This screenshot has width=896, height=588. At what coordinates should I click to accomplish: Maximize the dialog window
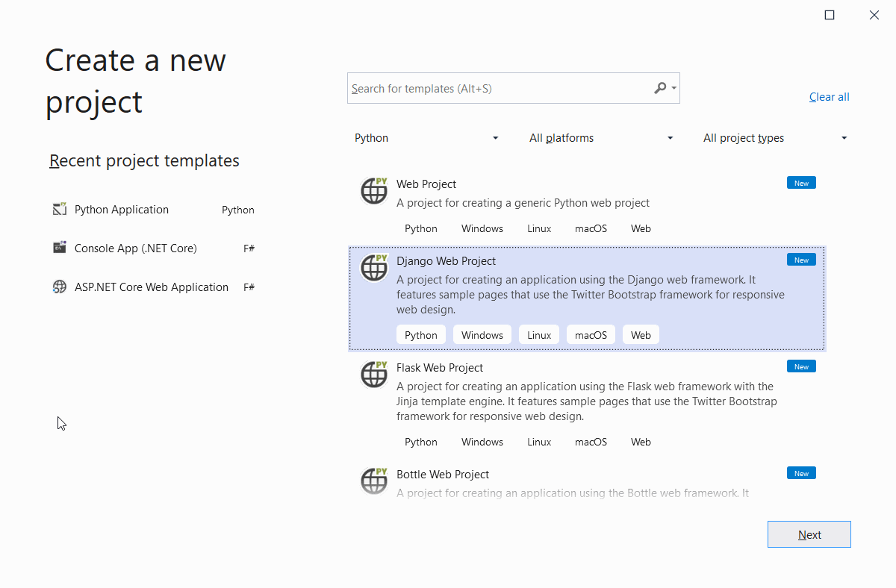(x=829, y=15)
